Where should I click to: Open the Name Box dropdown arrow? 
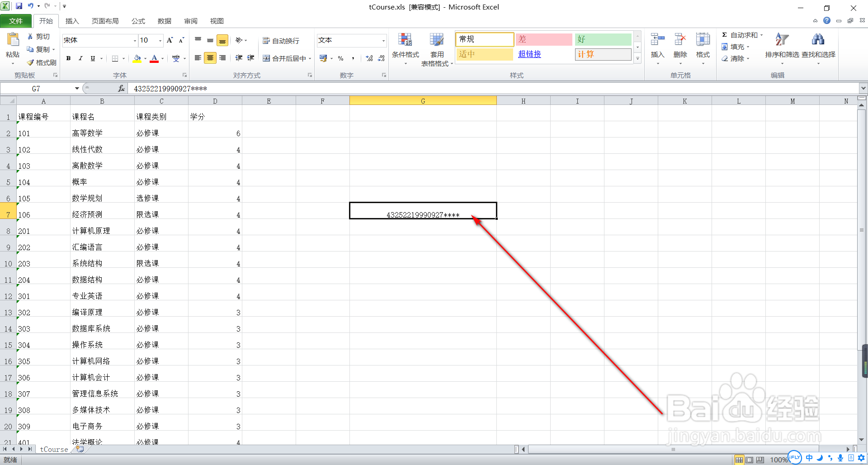77,89
